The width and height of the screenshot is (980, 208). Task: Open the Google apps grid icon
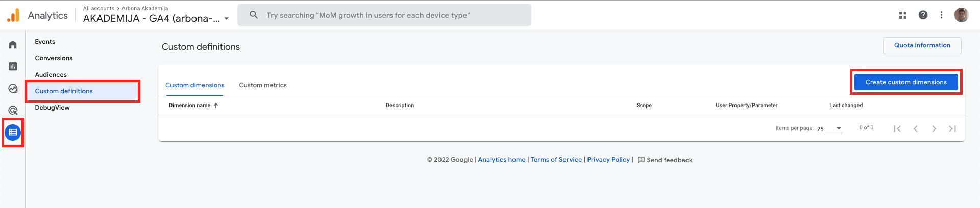point(902,15)
